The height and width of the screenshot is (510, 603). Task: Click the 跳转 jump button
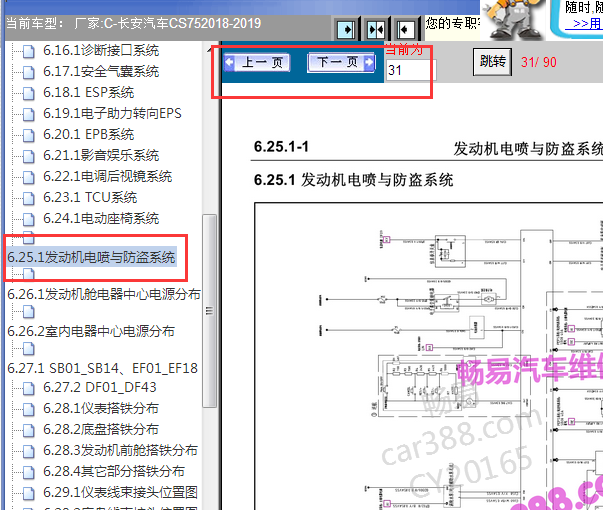tap(492, 62)
